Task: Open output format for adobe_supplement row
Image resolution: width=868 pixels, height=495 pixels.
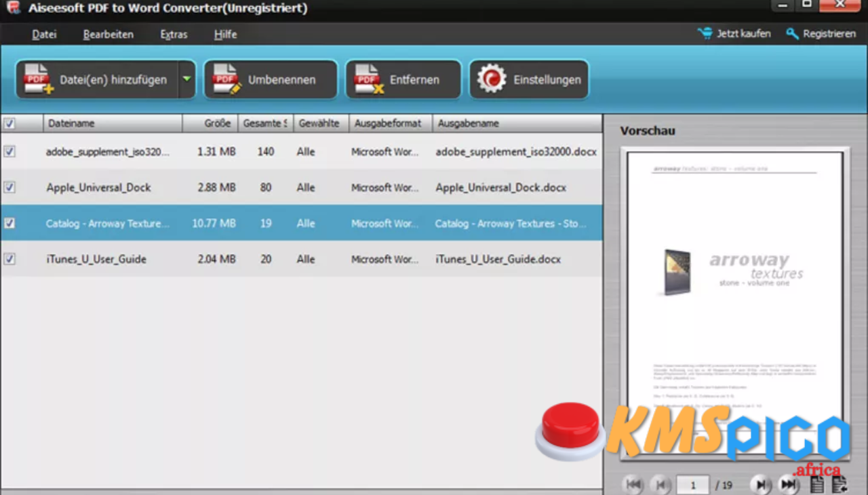Action: coord(385,152)
